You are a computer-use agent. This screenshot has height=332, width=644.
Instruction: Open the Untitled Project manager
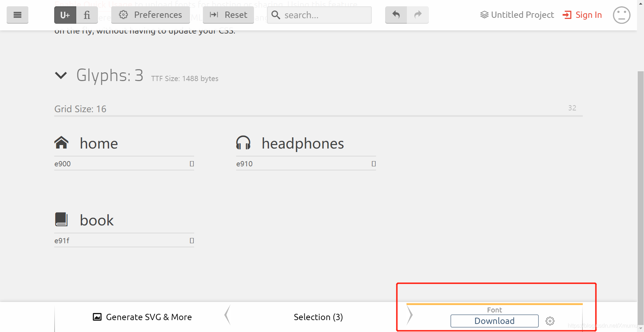click(517, 15)
